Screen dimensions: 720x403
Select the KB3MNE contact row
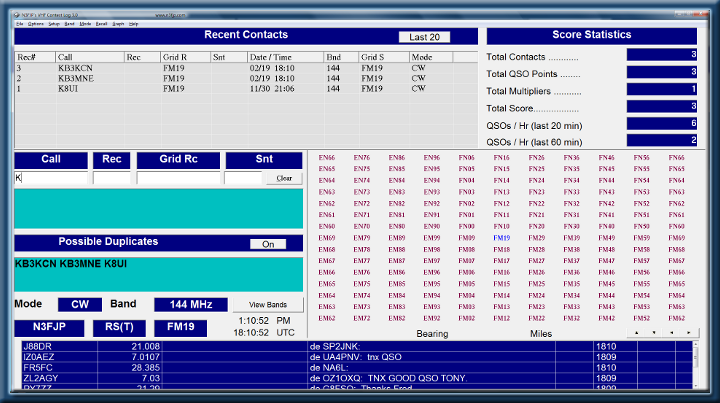tap(246, 78)
